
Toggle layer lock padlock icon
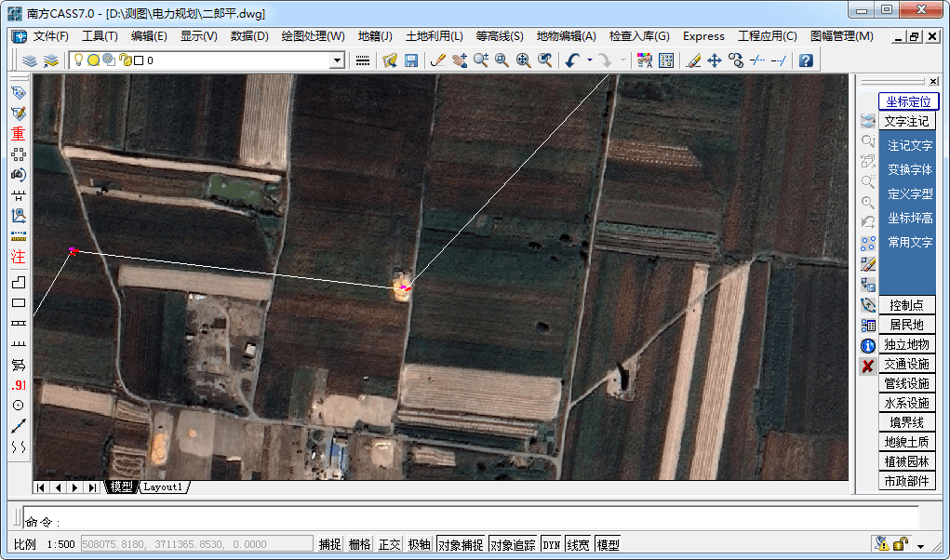(125, 60)
